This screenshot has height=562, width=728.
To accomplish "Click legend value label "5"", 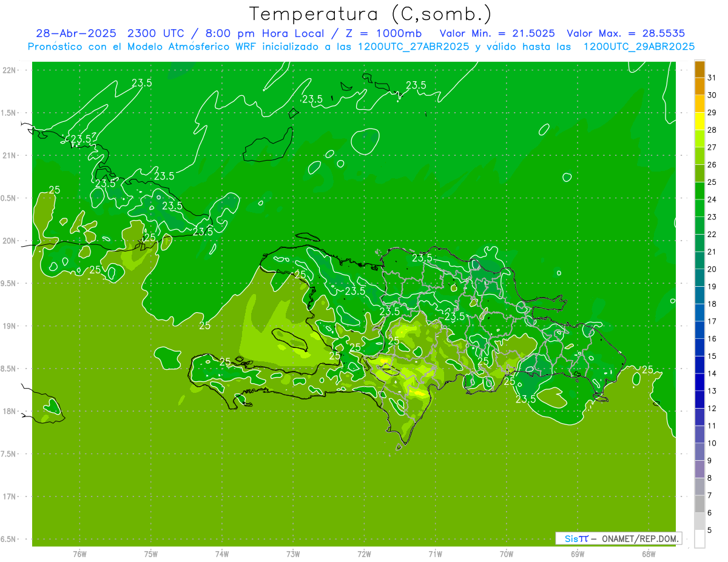I will coord(710,530).
